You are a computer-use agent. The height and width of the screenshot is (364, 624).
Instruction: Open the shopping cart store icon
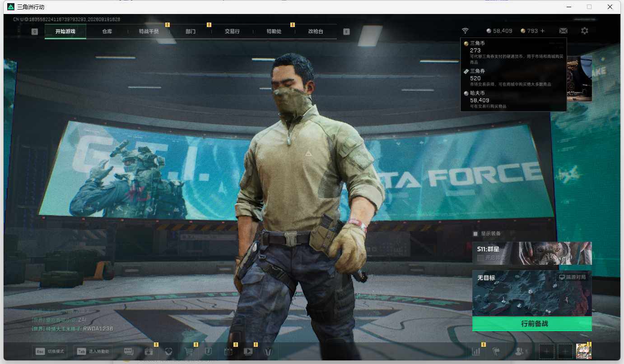189,352
